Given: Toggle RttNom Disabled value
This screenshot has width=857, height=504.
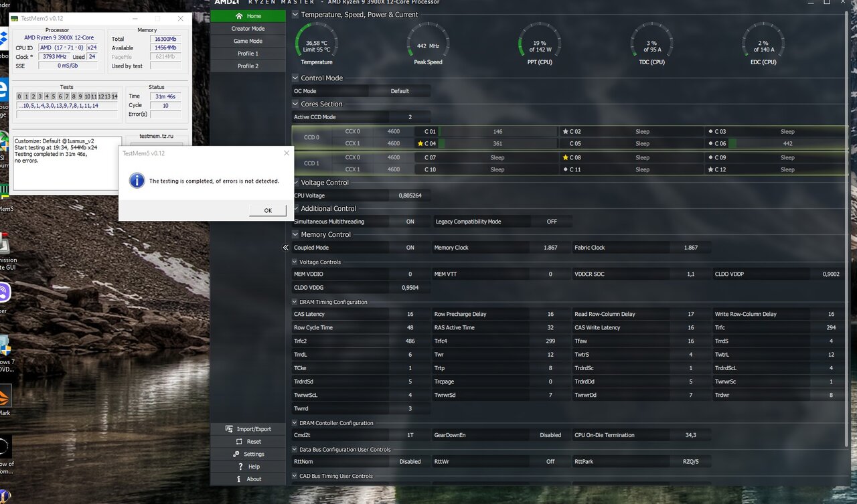Looking at the screenshot, I should click(x=410, y=462).
